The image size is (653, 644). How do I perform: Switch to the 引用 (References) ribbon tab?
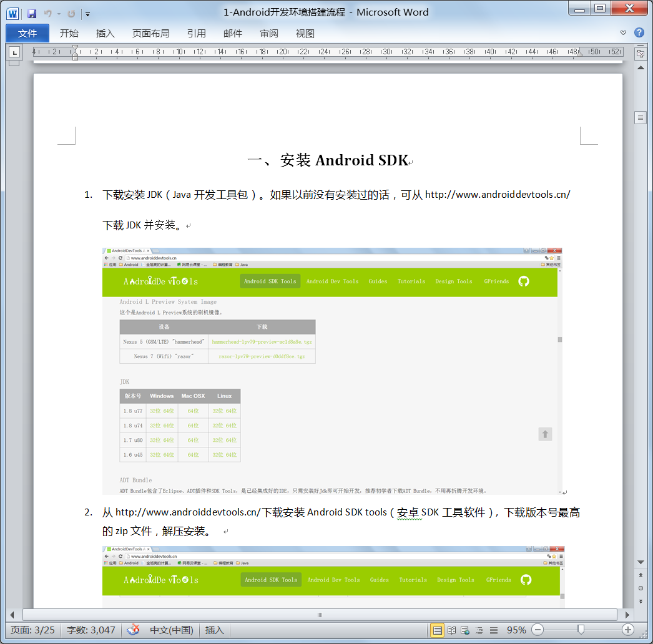(x=197, y=33)
